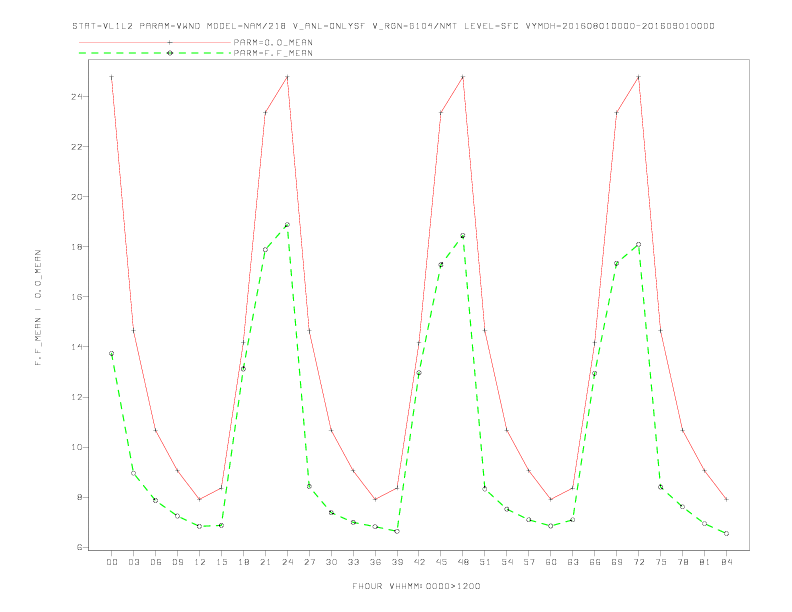Click x-axis tick label 66
The width and height of the screenshot is (792, 612).
(x=595, y=562)
